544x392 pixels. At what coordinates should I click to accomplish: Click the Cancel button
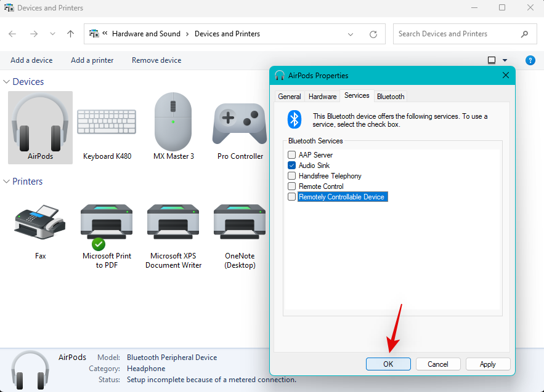coord(438,364)
